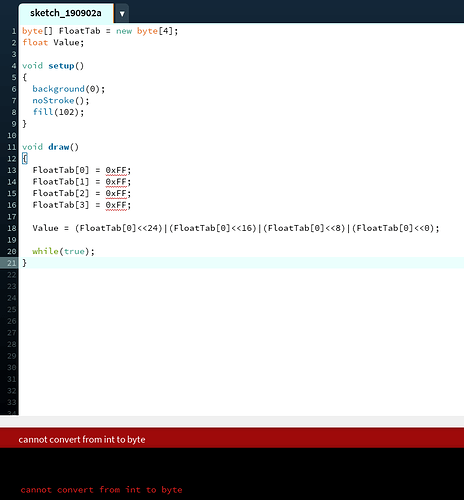
Task: Click the 'noStroke();' statement
Action: 61,101
